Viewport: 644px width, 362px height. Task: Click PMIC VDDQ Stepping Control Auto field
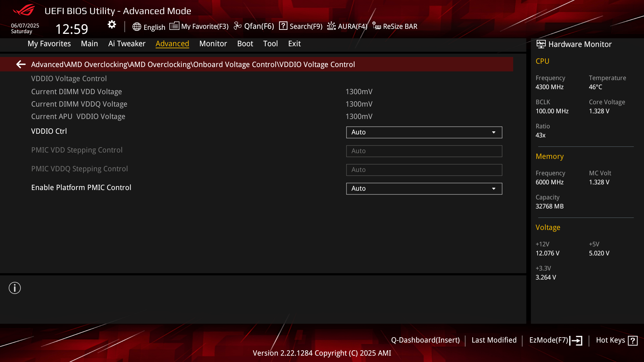point(424,170)
